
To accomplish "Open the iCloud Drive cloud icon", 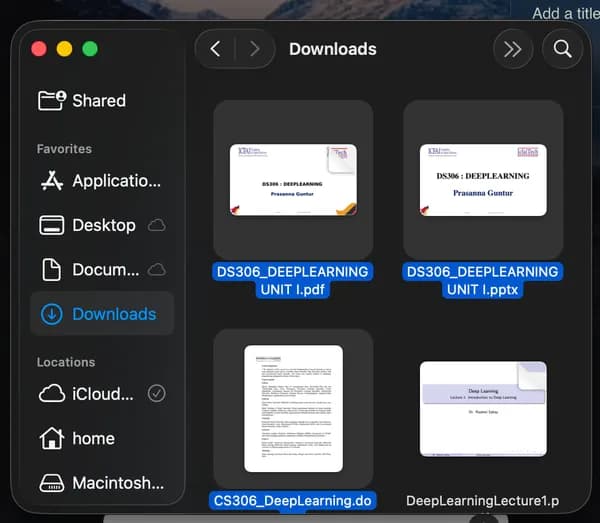I will click(52, 393).
